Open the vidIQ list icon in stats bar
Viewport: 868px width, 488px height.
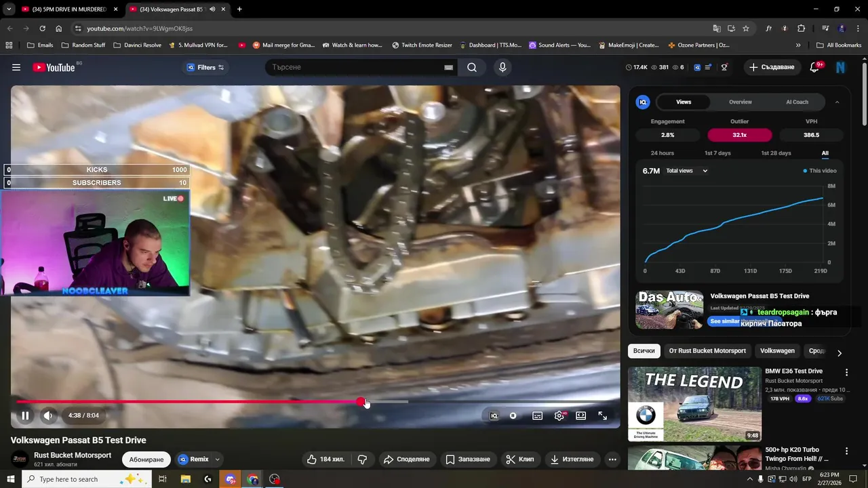pos(708,67)
